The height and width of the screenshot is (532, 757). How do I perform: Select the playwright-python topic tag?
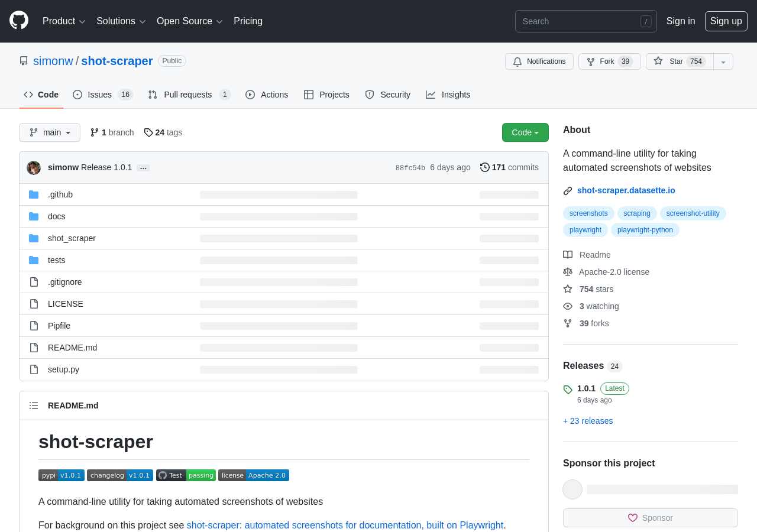(x=645, y=230)
